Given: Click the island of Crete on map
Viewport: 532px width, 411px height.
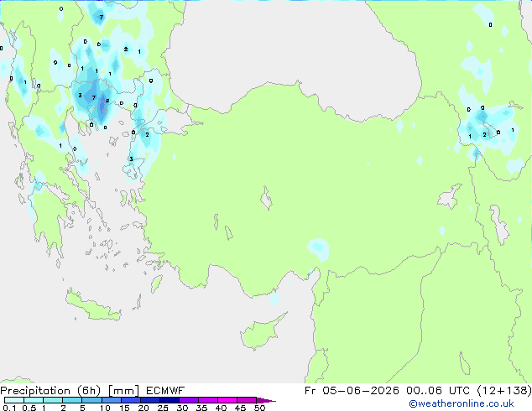Looking at the screenshot, I should [x=92, y=307].
